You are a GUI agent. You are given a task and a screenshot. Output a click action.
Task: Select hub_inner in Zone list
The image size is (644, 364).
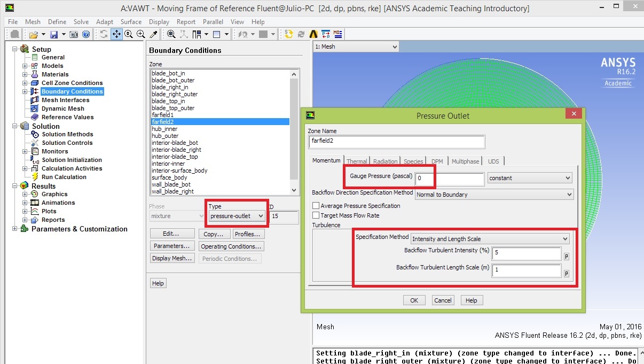pos(220,129)
